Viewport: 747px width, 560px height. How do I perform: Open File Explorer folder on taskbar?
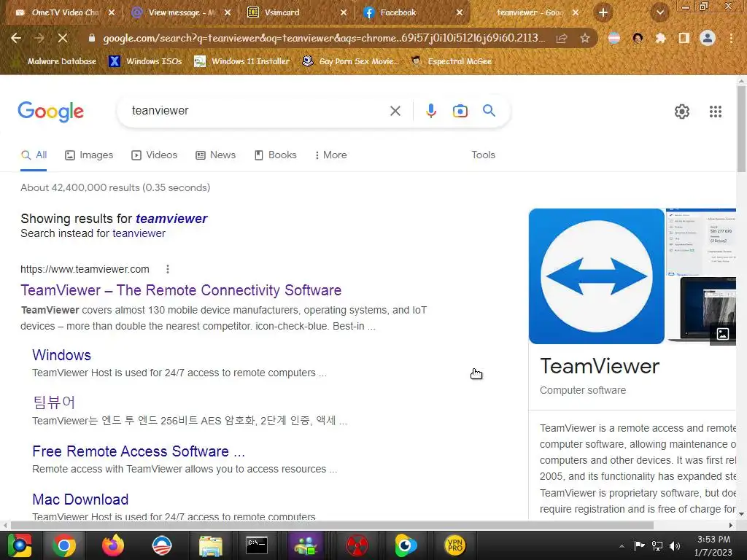point(210,545)
